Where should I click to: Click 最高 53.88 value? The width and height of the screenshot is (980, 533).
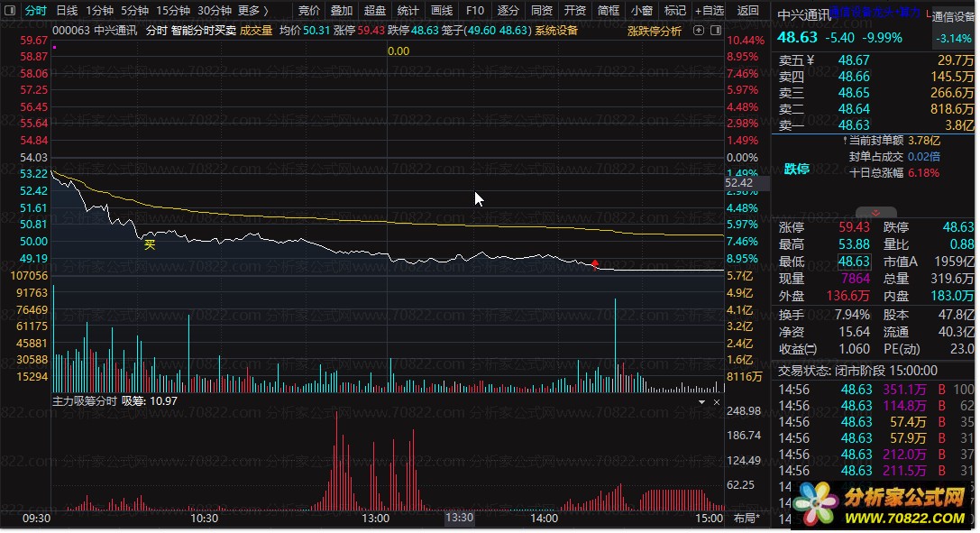[x=854, y=245]
